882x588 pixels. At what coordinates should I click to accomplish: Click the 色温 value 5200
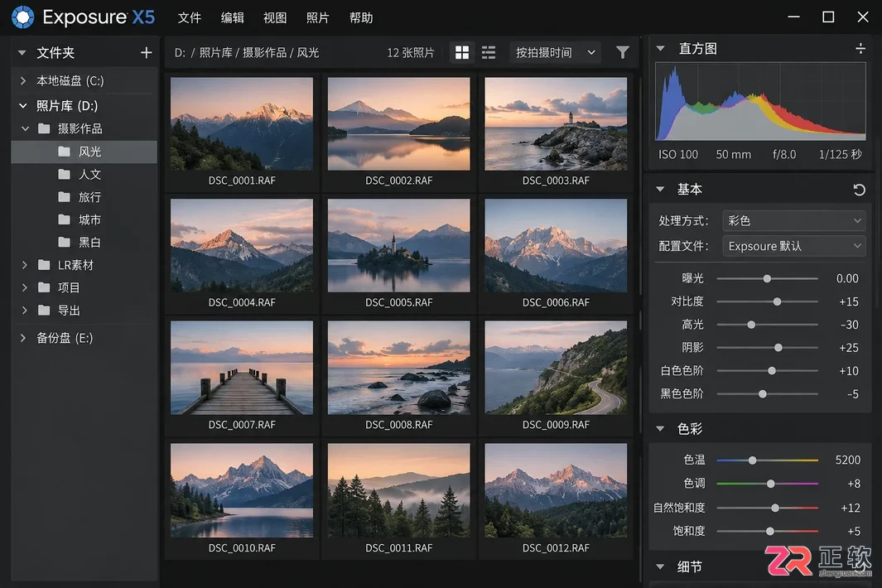pyautogui.click(x=848, y=460)
